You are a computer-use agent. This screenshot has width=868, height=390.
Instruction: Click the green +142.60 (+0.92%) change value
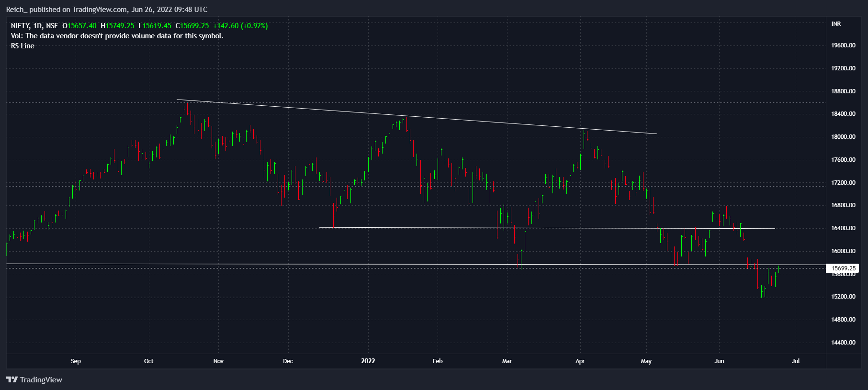[240, 26]
